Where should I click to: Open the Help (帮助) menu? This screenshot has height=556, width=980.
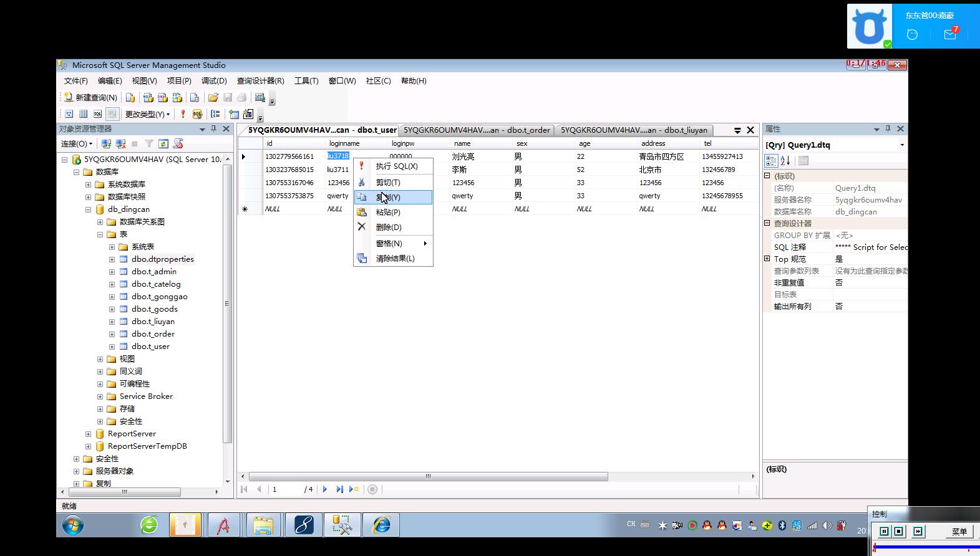point(414,80)
